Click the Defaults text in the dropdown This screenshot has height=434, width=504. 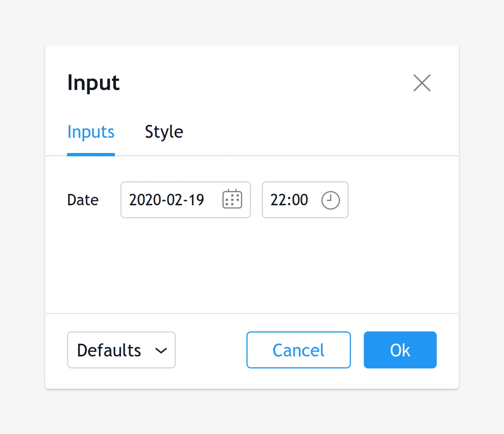point(109,350)
